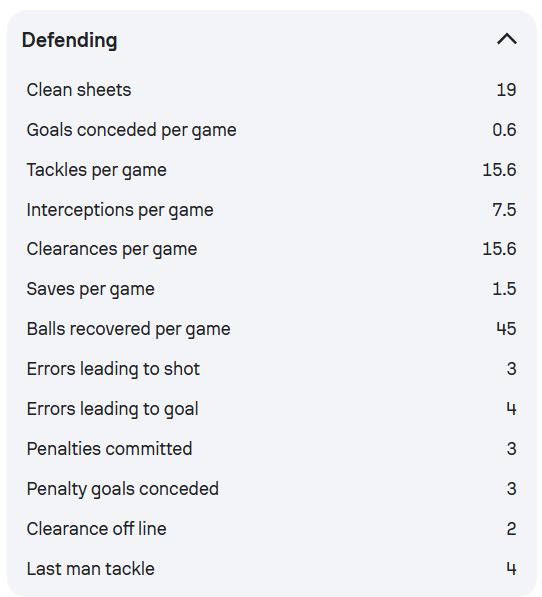Select Goals conceded per game row
Viewport: 542px width, 597px height.
[271, 130]
